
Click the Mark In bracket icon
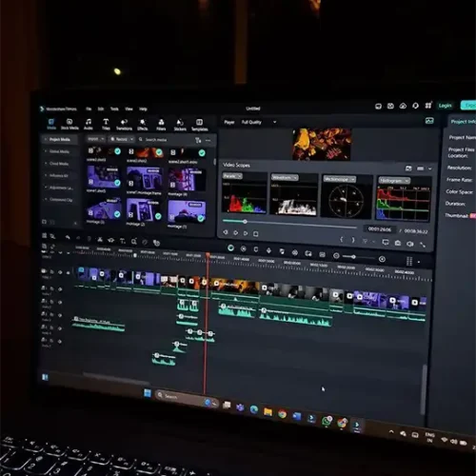342,240
